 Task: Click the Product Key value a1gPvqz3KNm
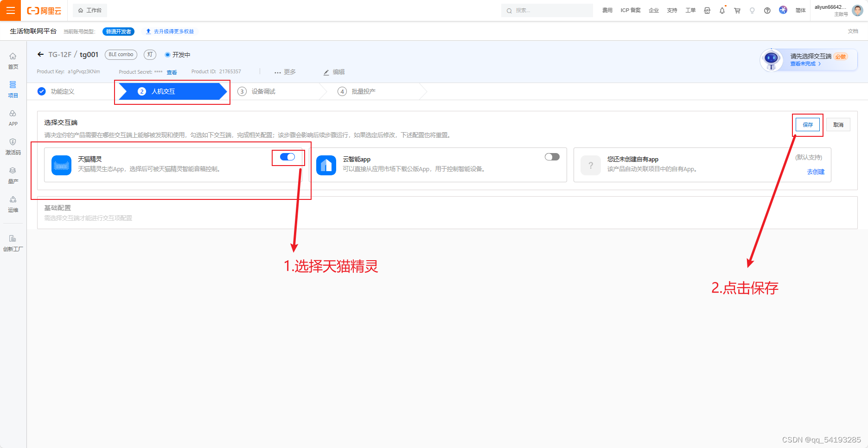[x=84, y=71]
